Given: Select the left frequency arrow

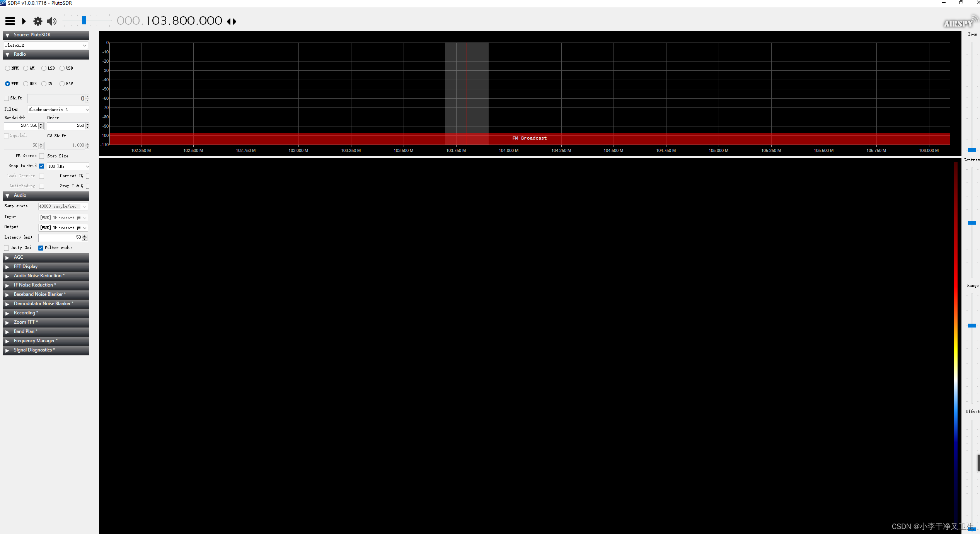Looking at the screenshot, I should [229, 21].
